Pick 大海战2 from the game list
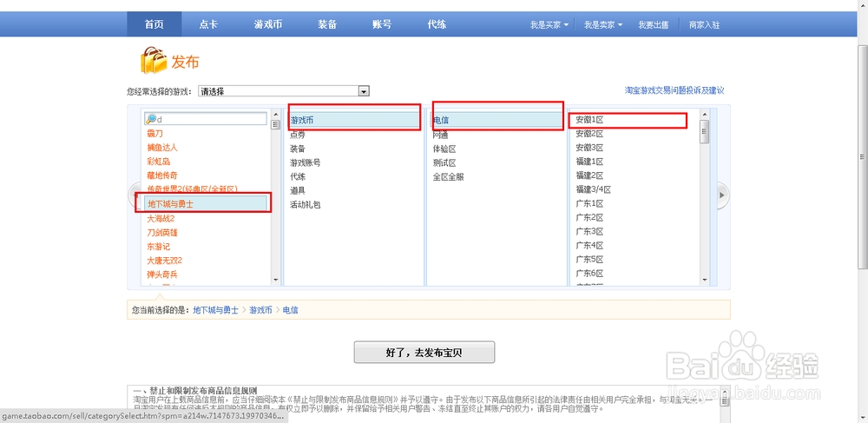 click(161, 218)
